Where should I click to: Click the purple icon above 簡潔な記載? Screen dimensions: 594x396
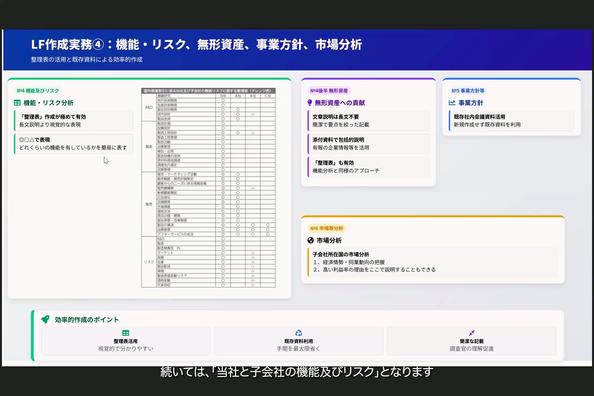(472, 333)
